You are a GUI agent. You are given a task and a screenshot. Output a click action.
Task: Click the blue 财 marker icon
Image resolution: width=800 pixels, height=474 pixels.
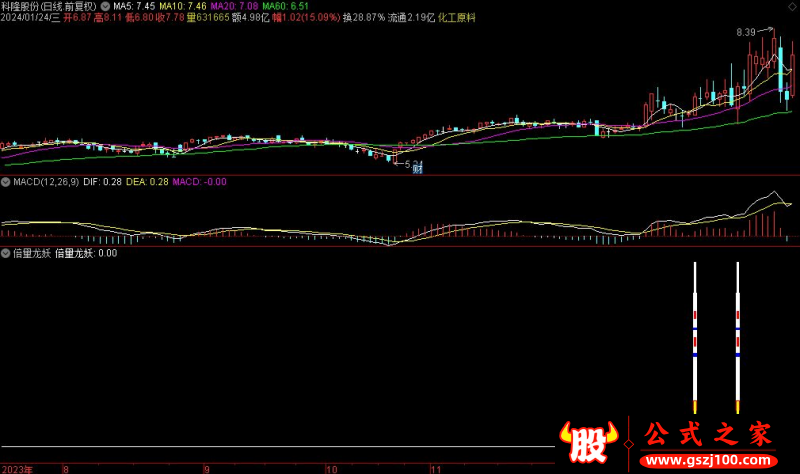(417, 168)
